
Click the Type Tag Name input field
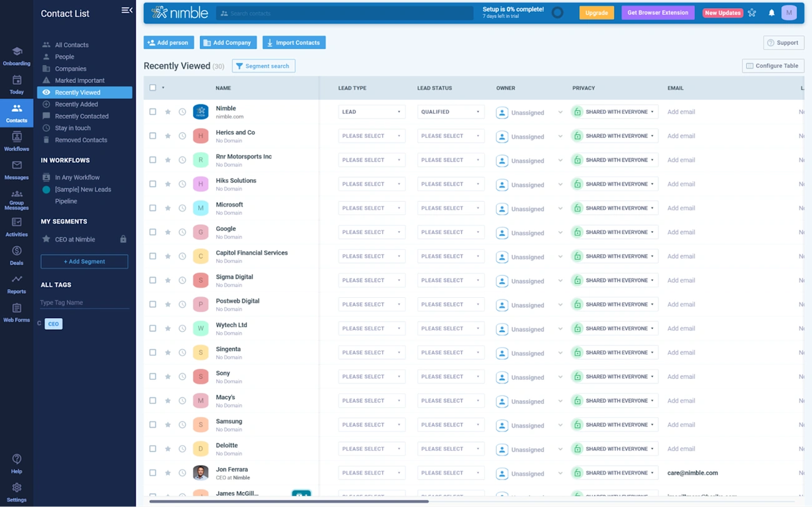pyautogui.click(x=84, y=302)
